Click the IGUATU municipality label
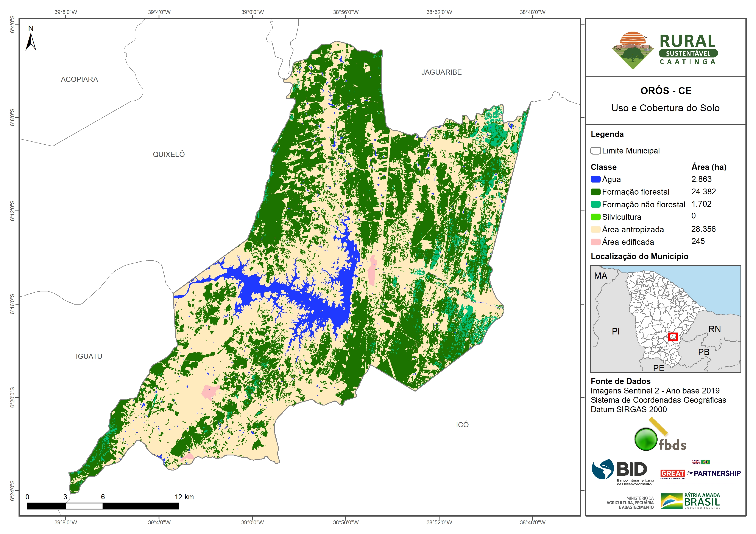Image resolution: width=756 pixels, height=534 pixels. coord(89,356)
